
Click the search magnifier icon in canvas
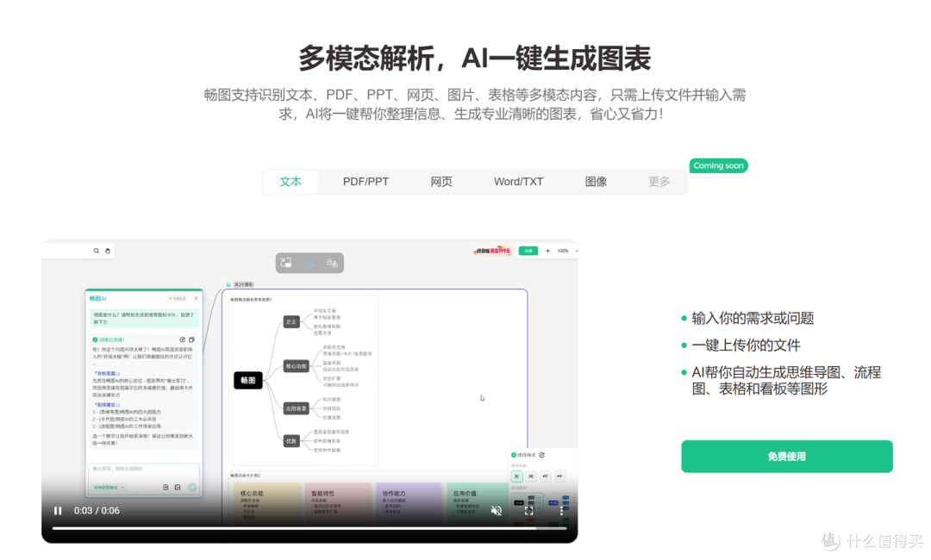[97, 251]
